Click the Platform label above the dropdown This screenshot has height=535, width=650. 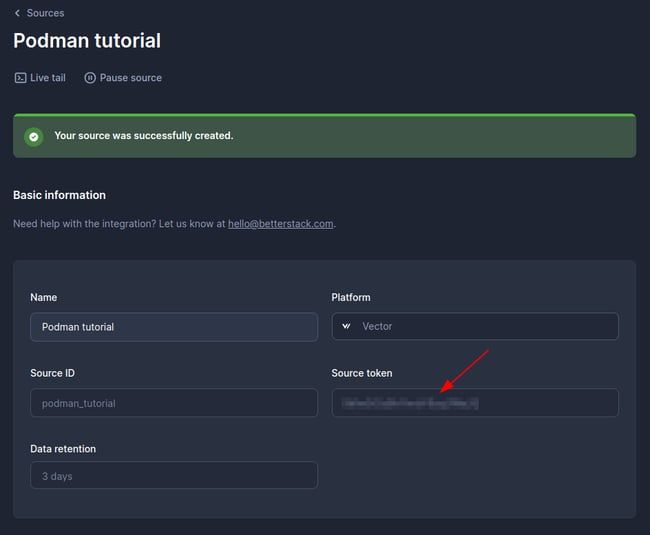(351, 298)
